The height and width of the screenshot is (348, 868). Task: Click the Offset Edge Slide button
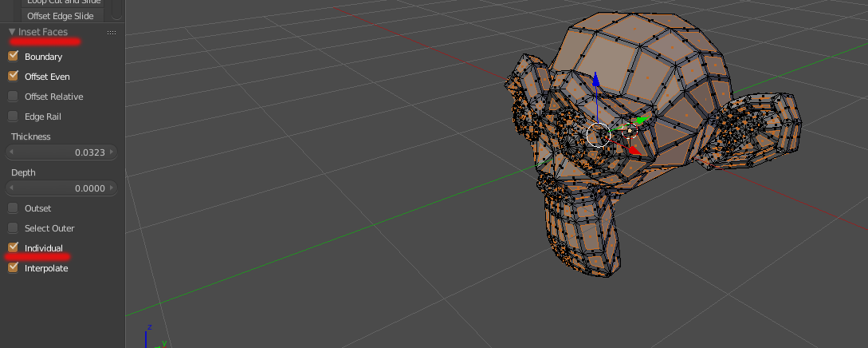(x=61, y=15)
